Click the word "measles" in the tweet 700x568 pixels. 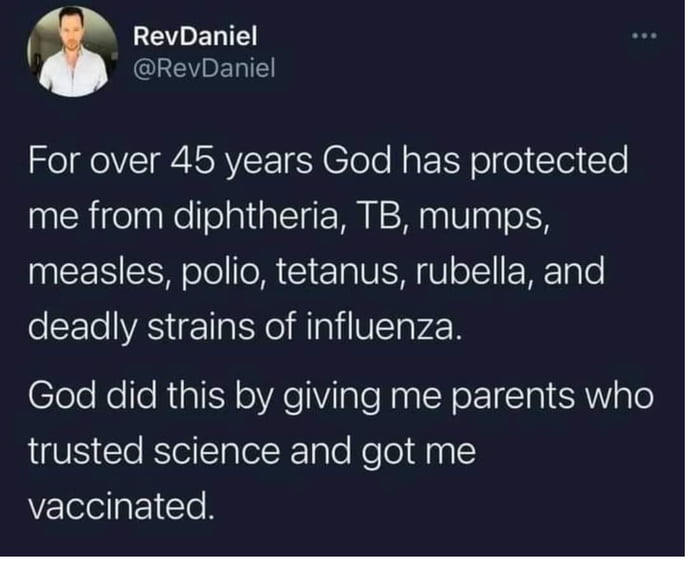88,272
